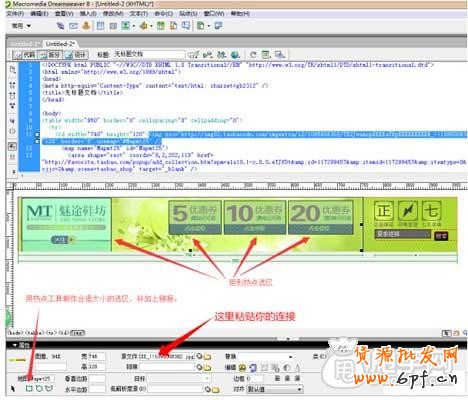Click the Open Documents icon in coding toolbar

13,69
